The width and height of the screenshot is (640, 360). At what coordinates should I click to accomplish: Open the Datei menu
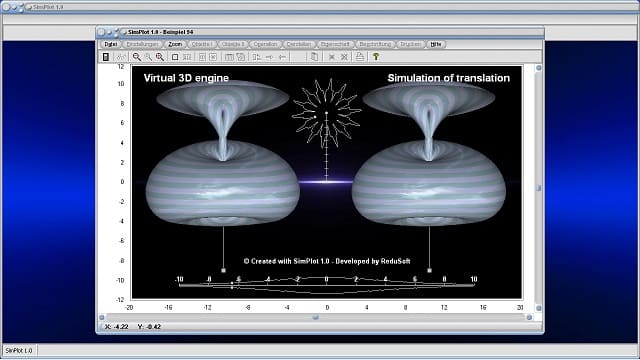pos(110,44)
